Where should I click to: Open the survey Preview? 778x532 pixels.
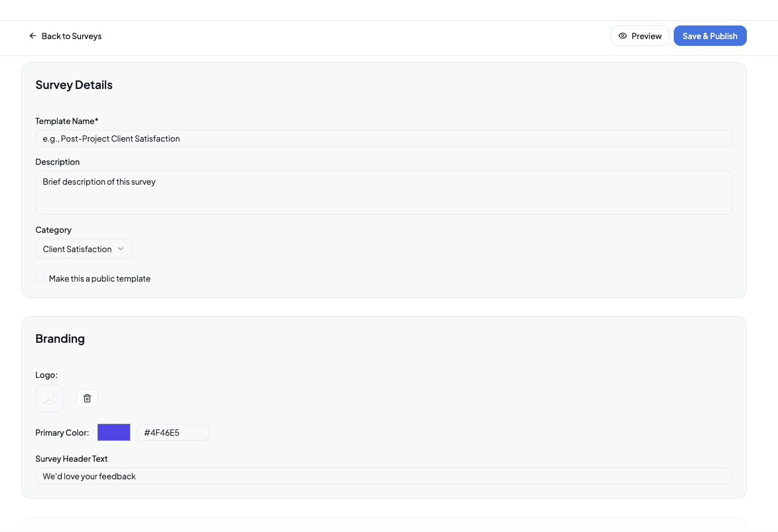[640, 36]
